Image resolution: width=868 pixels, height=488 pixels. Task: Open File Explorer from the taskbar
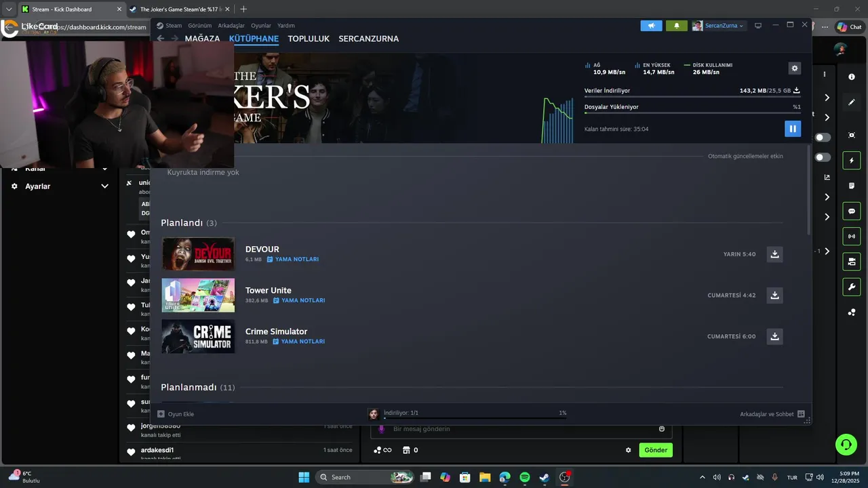point(485,477)
